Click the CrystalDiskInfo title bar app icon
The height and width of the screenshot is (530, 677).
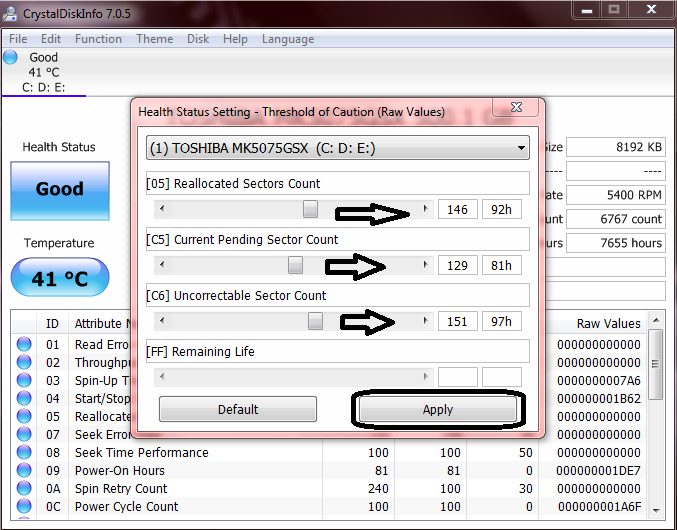tap(10, 14)
